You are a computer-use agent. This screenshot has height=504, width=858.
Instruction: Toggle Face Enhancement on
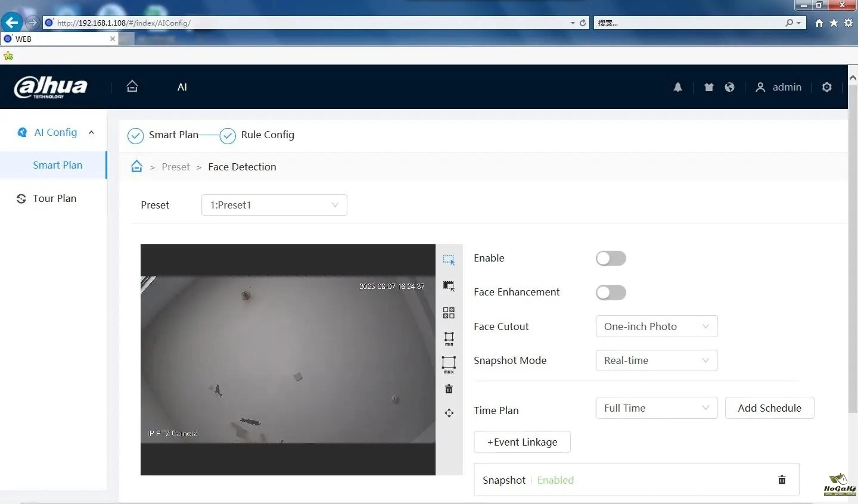click(x=611, y=293)
